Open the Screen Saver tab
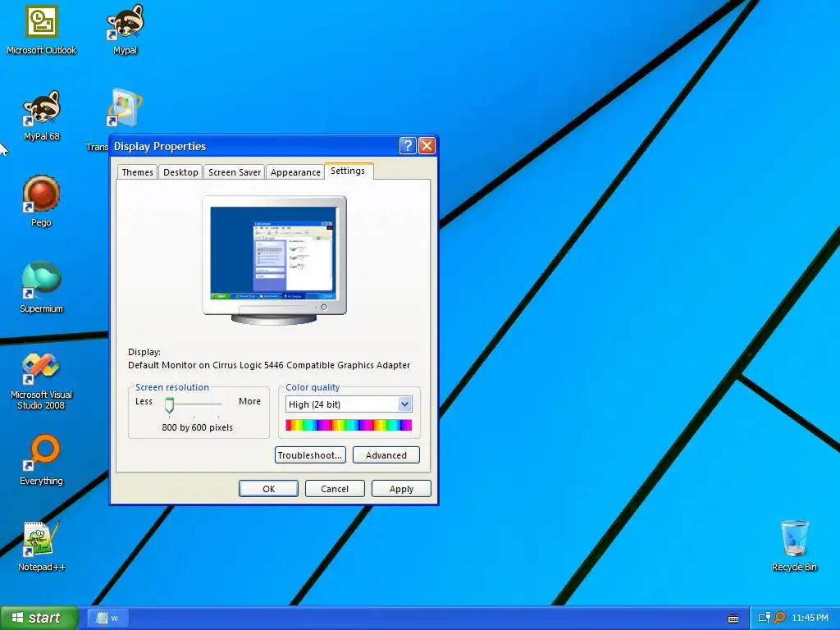 [x=234, y=172]
